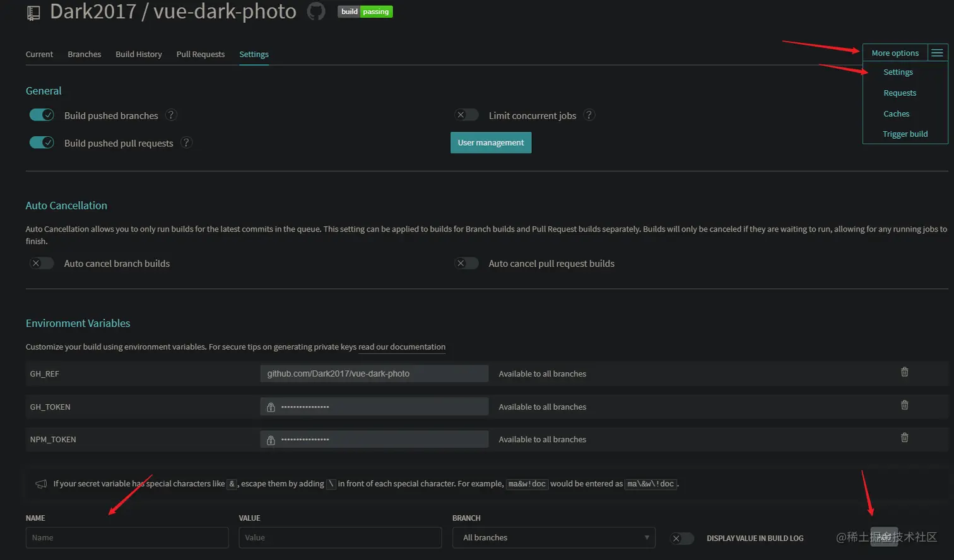Switch to the Build History tab
The width and height of the screenshot is (954, 560).
click(139, 54)
